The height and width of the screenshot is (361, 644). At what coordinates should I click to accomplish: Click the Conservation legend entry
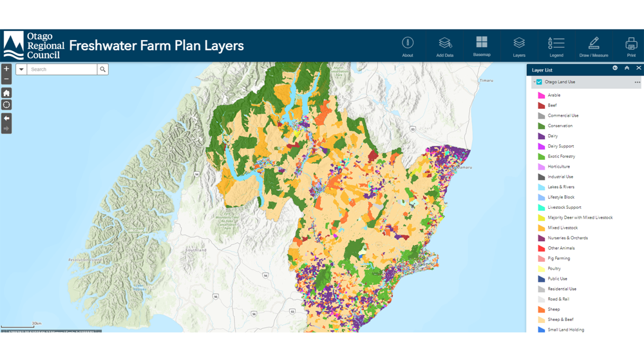(x=560, y=126)
